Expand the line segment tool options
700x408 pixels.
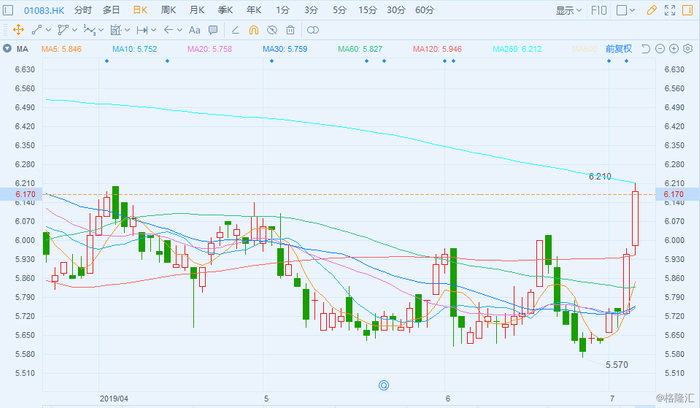tap(48, 30)
